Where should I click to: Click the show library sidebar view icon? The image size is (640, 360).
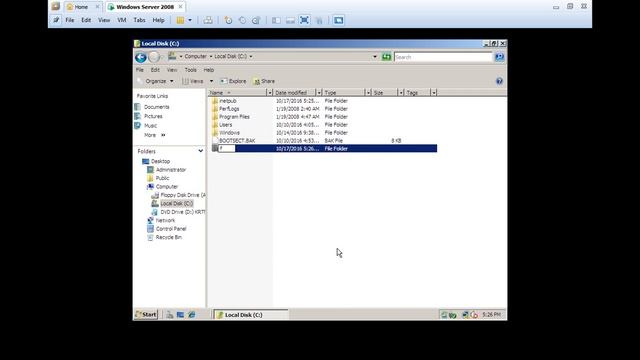(276, 20)
